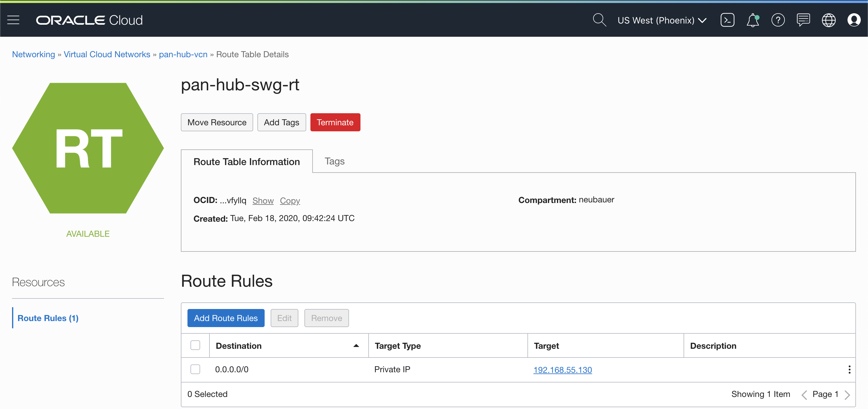The width and height of the screenshot is (868, 409).
Task: Copy the OCID value
Action: point(290,201)
